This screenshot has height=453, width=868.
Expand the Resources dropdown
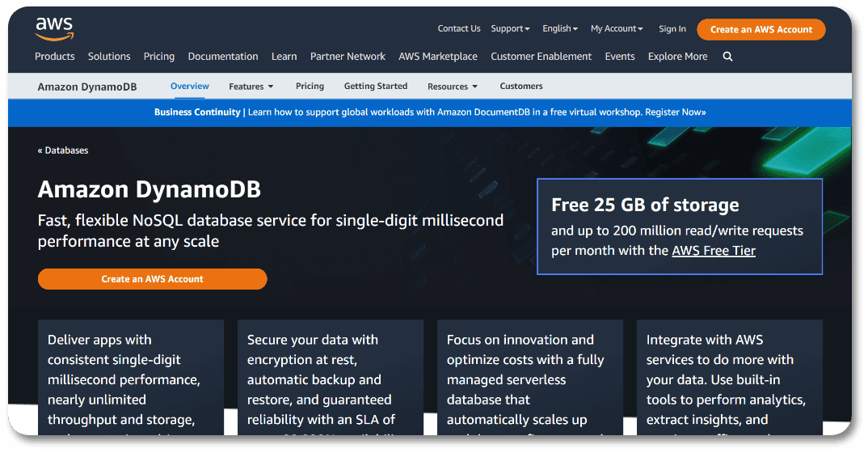point(453,87)
